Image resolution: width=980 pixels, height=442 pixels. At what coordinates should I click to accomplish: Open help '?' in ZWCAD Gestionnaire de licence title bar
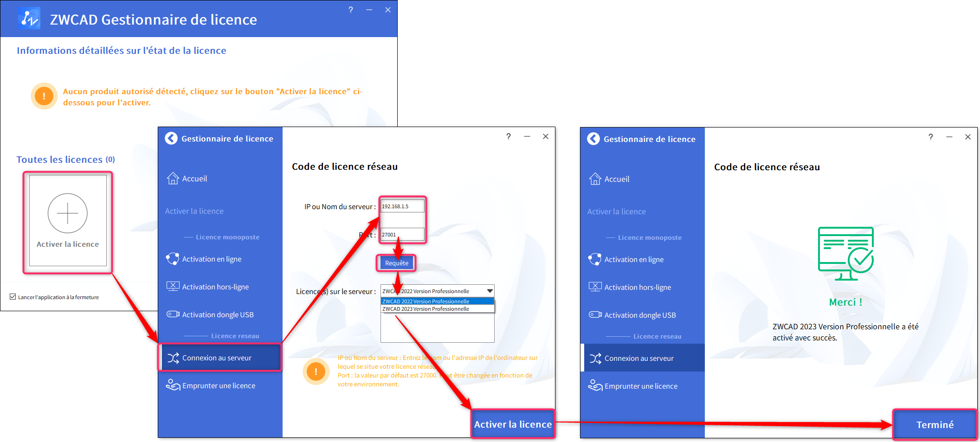[x=351, y=10]
